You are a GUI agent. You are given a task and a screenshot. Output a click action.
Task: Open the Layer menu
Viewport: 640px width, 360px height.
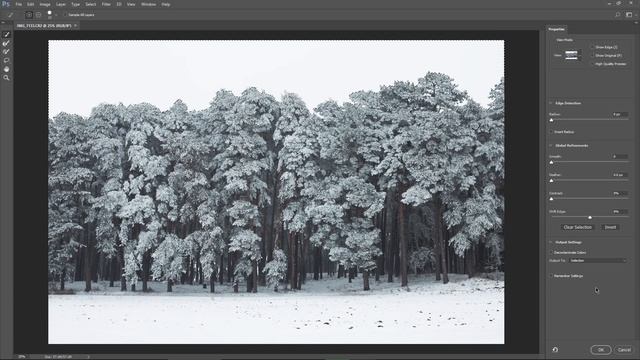pyautogui.click(x=61, y=4)
